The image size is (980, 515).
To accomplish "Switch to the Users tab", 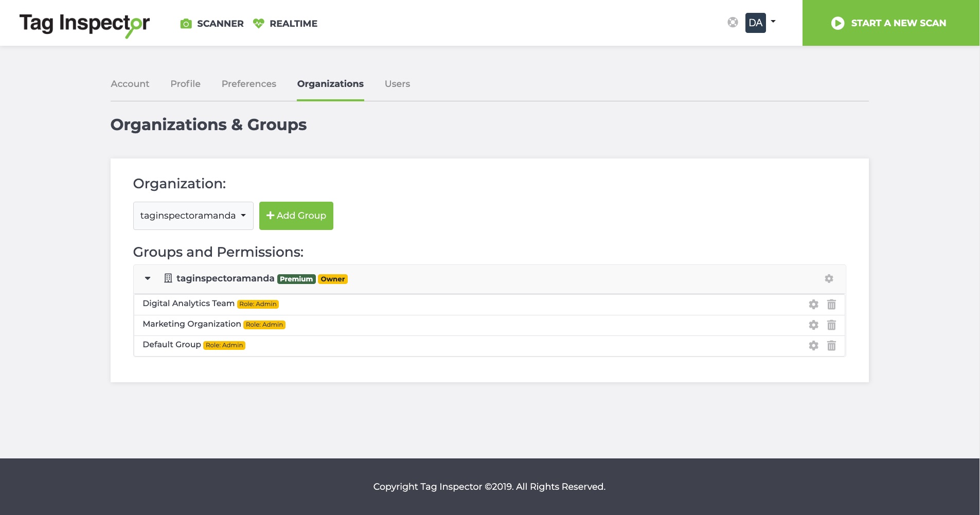I will point(398,84).
